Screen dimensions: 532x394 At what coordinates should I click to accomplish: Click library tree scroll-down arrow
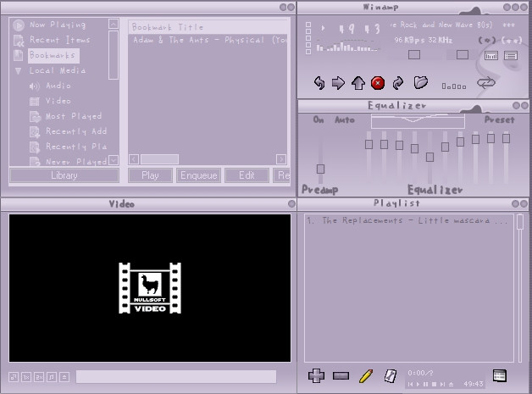click(x=114, y=160)
